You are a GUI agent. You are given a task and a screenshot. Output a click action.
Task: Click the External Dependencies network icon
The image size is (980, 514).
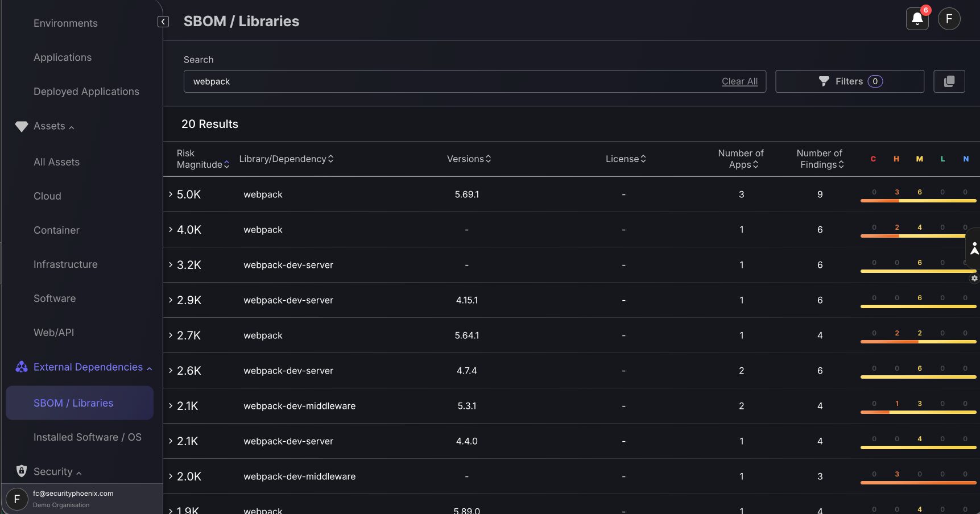pos(22,367)
